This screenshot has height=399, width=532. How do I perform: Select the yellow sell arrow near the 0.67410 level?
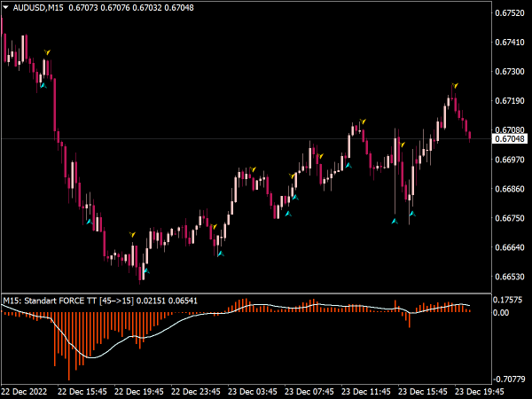pos(47,52)
